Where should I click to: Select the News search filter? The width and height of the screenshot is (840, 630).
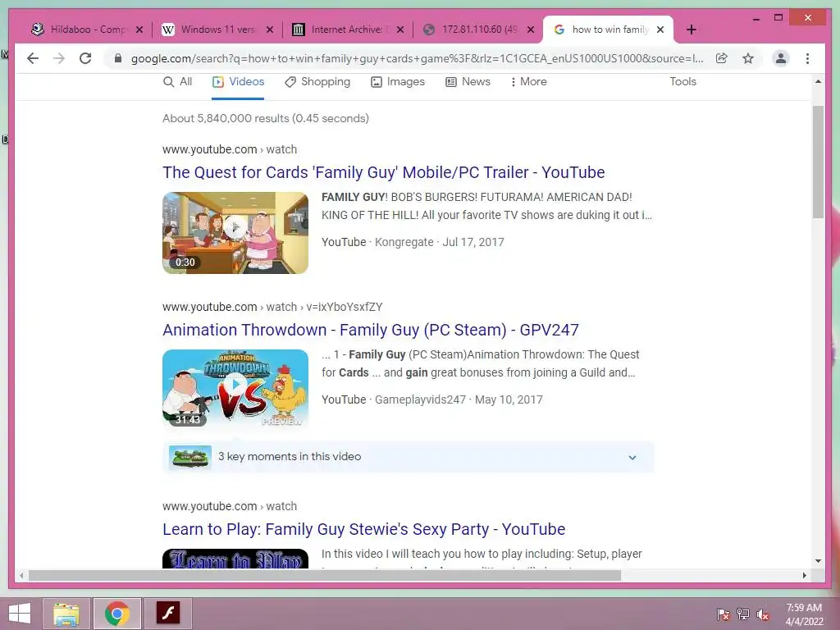pos(468,82)
